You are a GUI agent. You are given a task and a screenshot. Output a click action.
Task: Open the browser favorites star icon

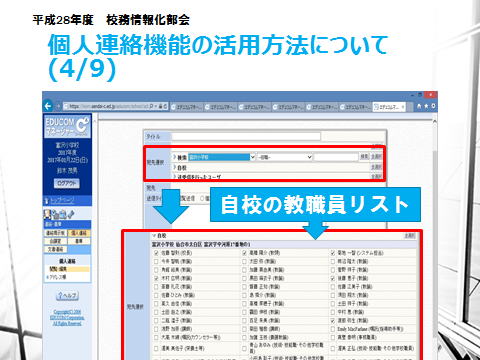[426, 106]
